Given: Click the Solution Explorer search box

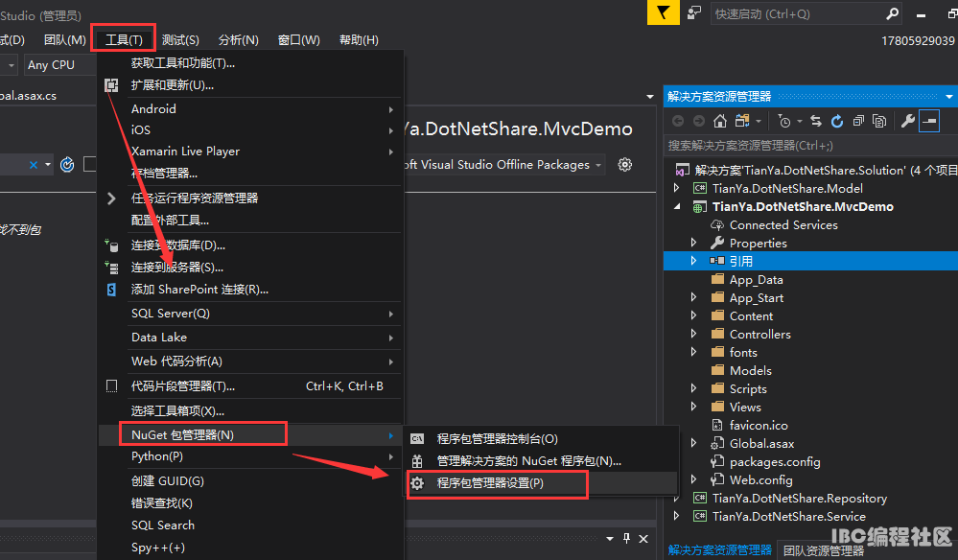Looking at the screenshot, I should [810, 146].
